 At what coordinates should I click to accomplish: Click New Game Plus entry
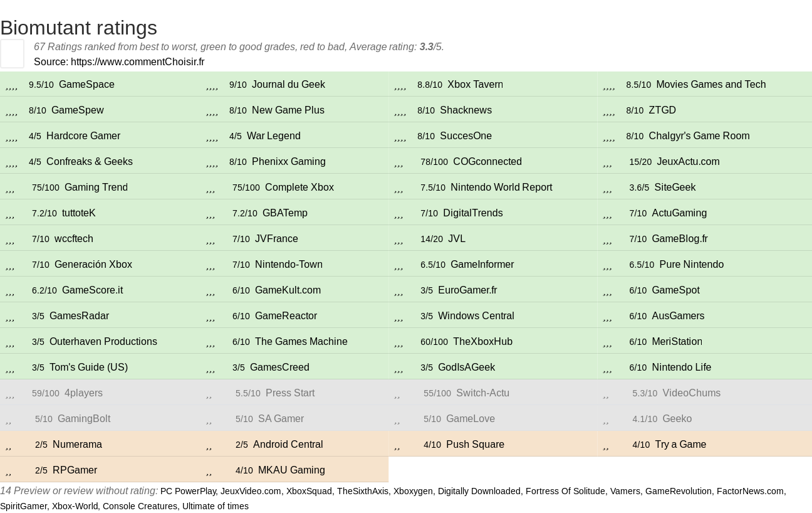pos(288,110)
